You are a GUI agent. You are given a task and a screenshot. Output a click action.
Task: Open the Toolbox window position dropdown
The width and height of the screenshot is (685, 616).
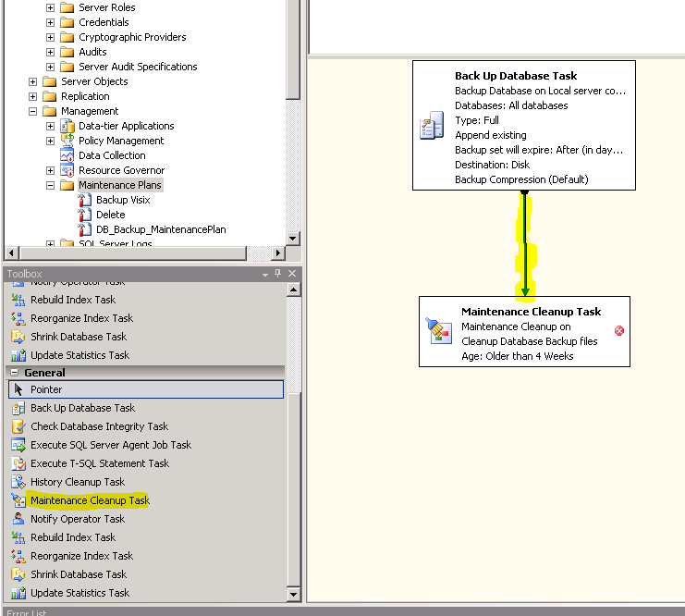[x=264, y=274]
